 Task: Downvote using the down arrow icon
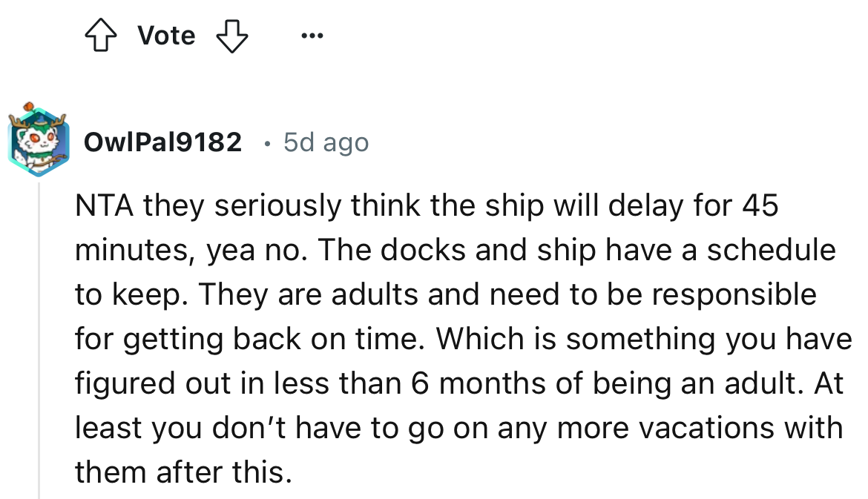pos(231,36)
